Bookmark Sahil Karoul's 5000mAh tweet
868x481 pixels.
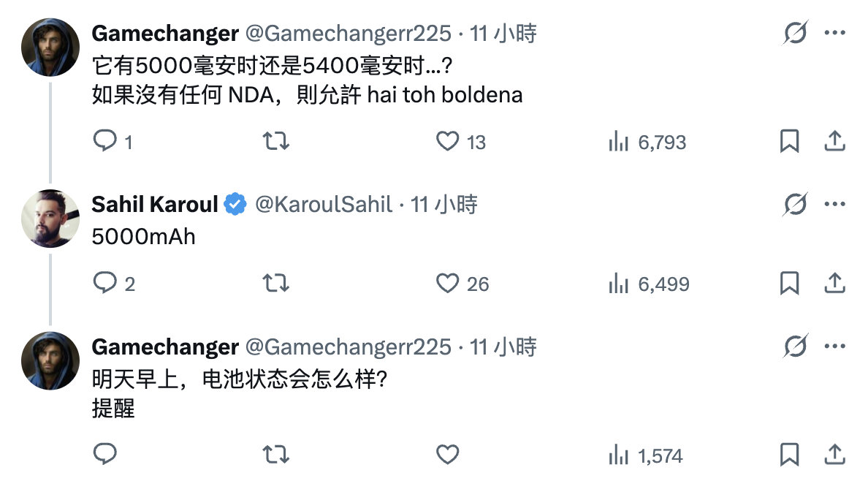[789, 283]
